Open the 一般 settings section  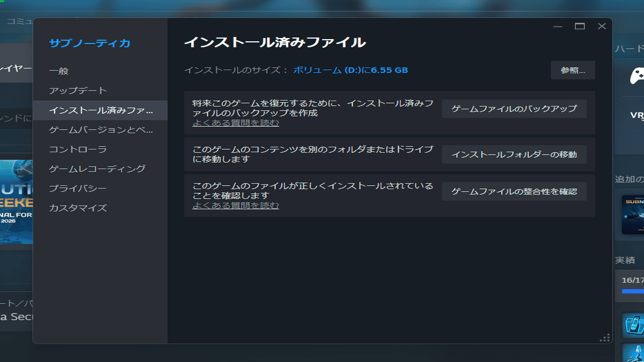pos(100,71)
